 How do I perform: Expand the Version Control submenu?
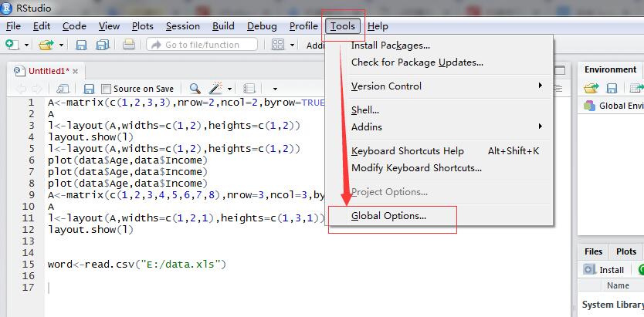439,86
